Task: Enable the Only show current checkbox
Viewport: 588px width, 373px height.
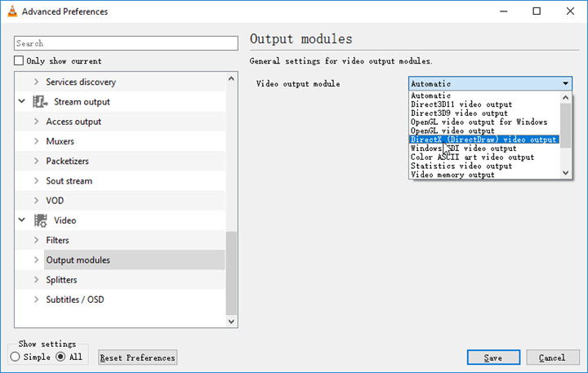Action: (x=20, y=61)
